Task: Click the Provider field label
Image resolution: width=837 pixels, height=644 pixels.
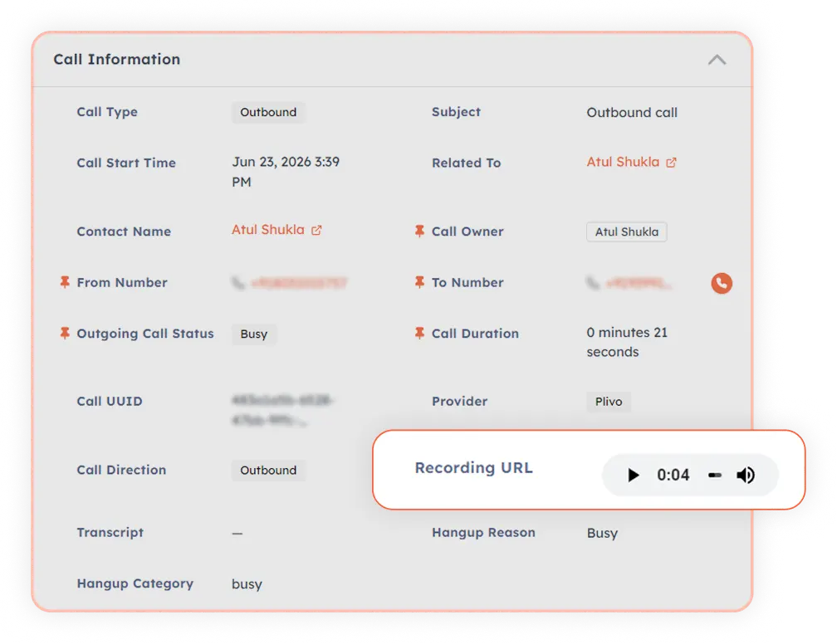Action: point(460,401)
